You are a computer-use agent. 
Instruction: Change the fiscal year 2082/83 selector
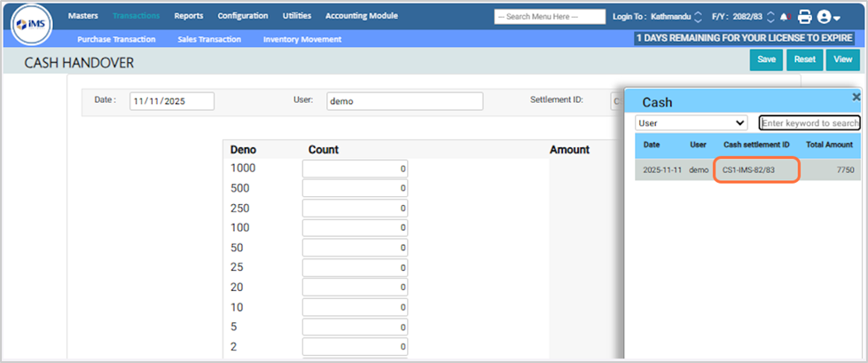pos(770,17)
